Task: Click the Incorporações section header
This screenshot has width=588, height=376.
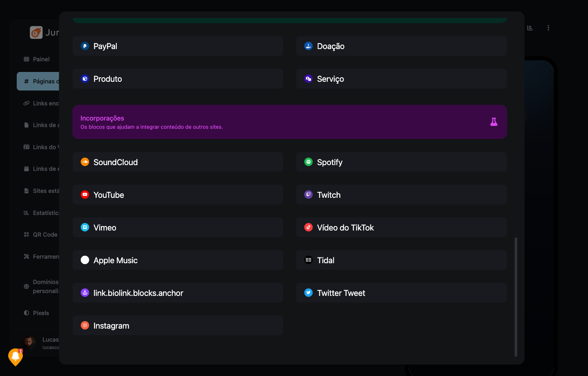Action: point(290,122)
